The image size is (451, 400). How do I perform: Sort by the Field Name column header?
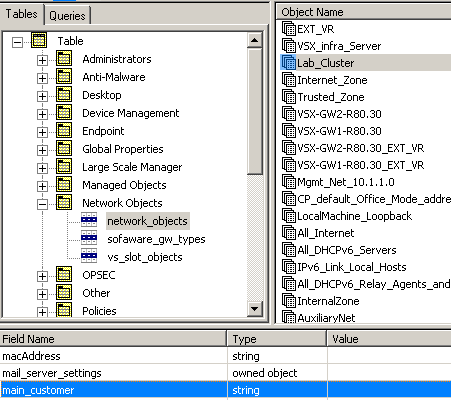(x=113, y=339)
